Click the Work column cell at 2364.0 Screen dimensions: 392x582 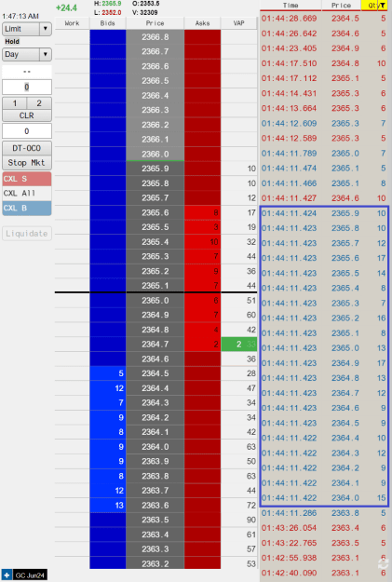72,447
